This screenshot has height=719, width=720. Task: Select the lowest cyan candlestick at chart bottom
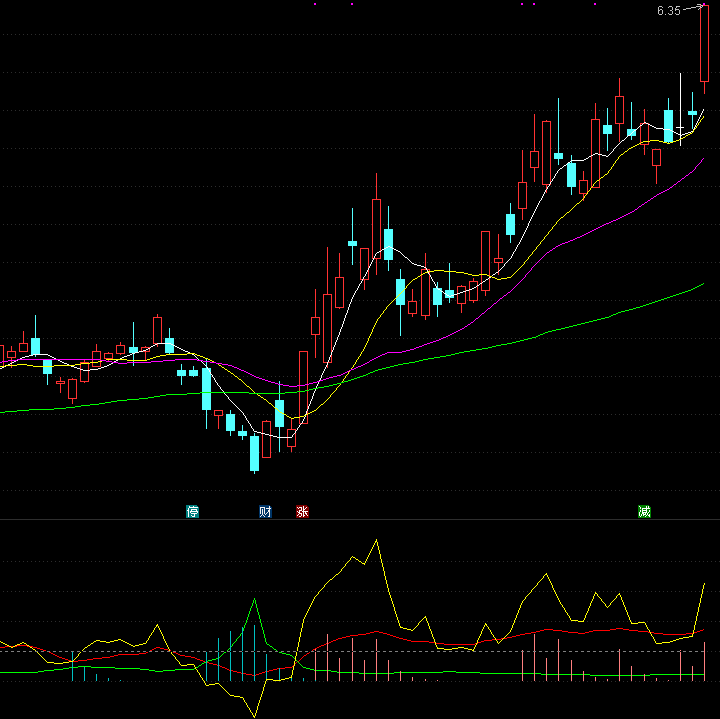(x=254, y=454)
